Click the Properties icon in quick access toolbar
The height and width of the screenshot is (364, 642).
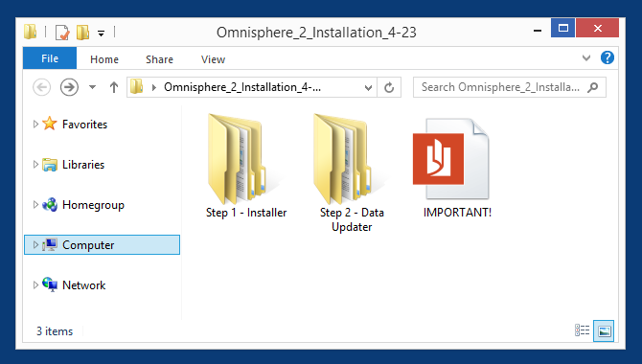pyautogui.click(x=62, y=32)
